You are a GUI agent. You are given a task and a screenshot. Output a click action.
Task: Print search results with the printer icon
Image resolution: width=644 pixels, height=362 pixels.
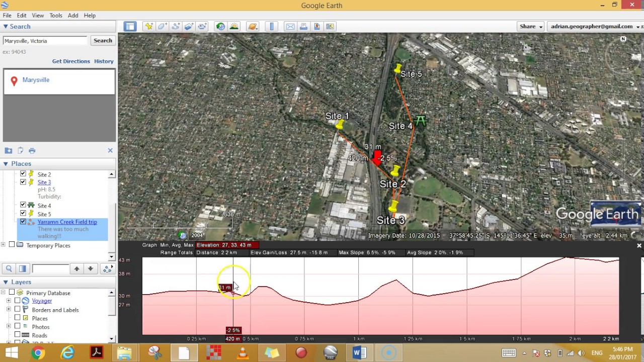click(x=32, y=150)
